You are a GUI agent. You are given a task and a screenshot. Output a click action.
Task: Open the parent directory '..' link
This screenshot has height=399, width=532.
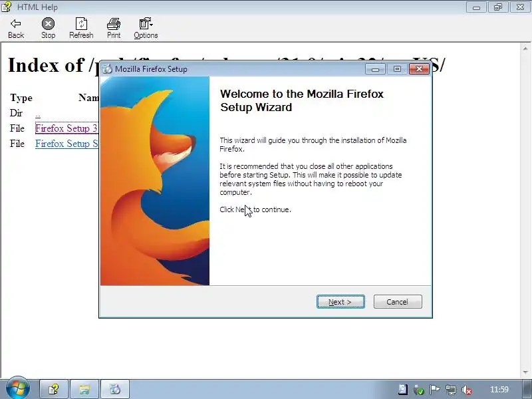click(38, 115)
